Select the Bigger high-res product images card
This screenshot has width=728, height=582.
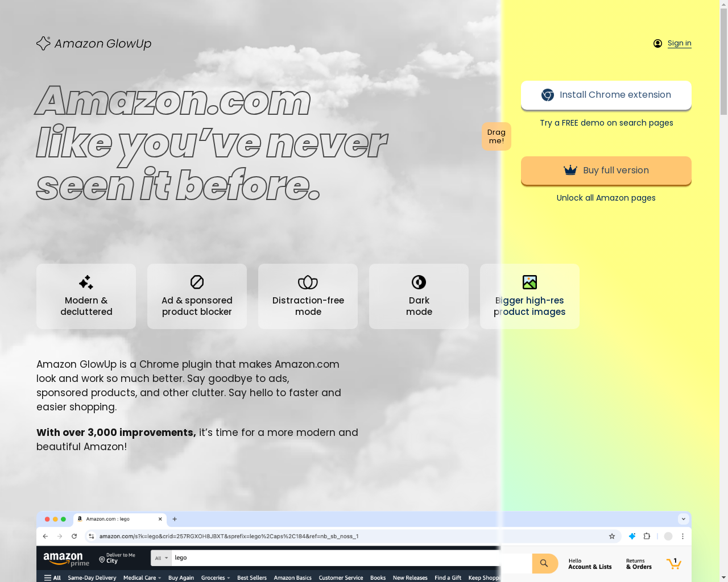(530, 296)
